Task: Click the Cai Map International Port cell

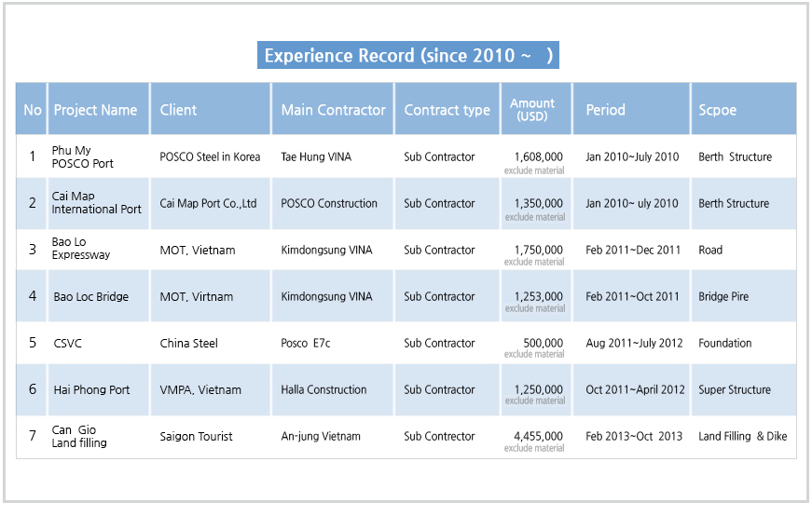Action: [x=99, y=203]
